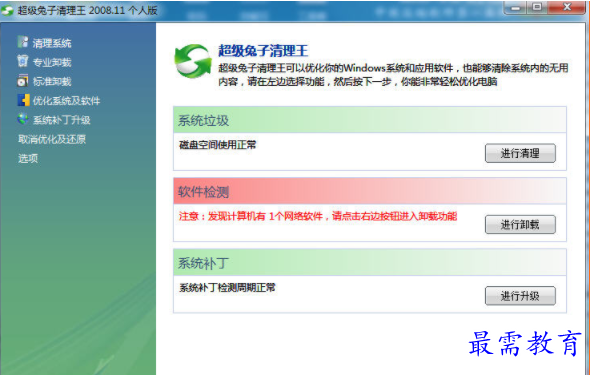Open 系统补丁升级 menu entry
Image resolution: width=590 pixels, height=375 pixels.
coord(61,120)
